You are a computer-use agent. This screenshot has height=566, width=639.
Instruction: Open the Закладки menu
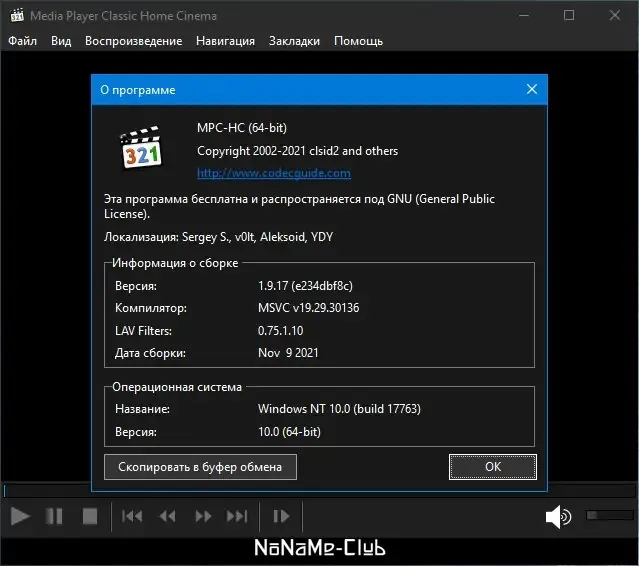294,41
